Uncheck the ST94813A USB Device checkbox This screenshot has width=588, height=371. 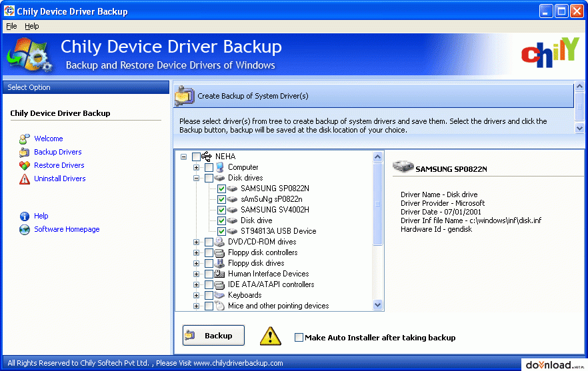tap(221, 231)
